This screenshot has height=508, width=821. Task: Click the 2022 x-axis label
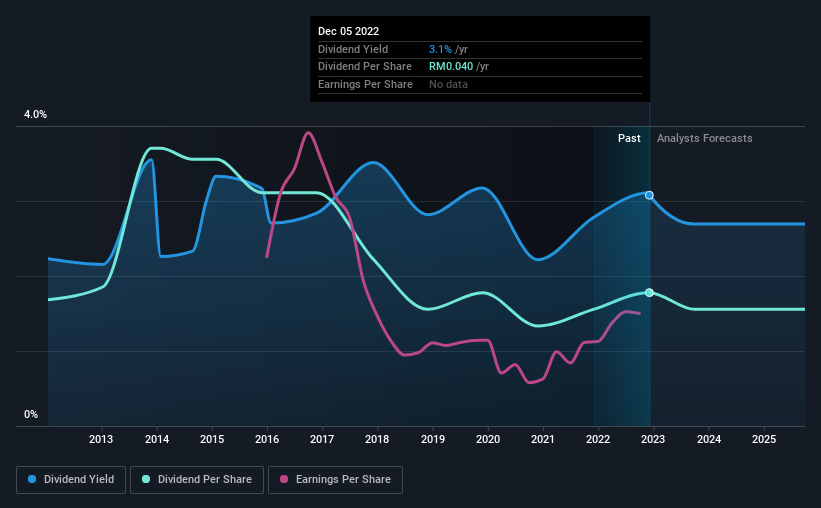pyautogui.click(x=598, y=439)
